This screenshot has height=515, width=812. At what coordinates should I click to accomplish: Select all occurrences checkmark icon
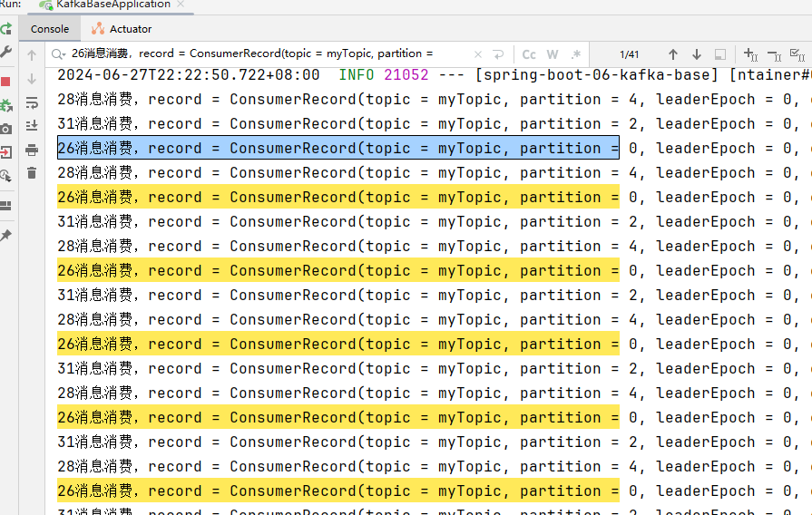[x=797, y=54]
